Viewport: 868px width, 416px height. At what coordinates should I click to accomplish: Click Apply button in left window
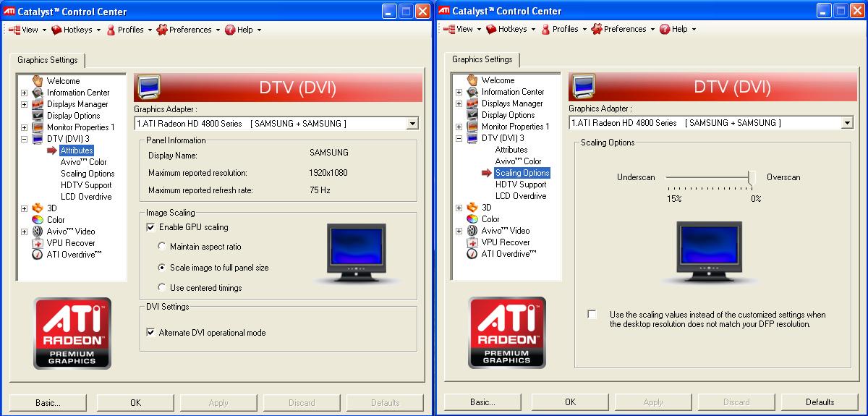[x=218, y=403]
